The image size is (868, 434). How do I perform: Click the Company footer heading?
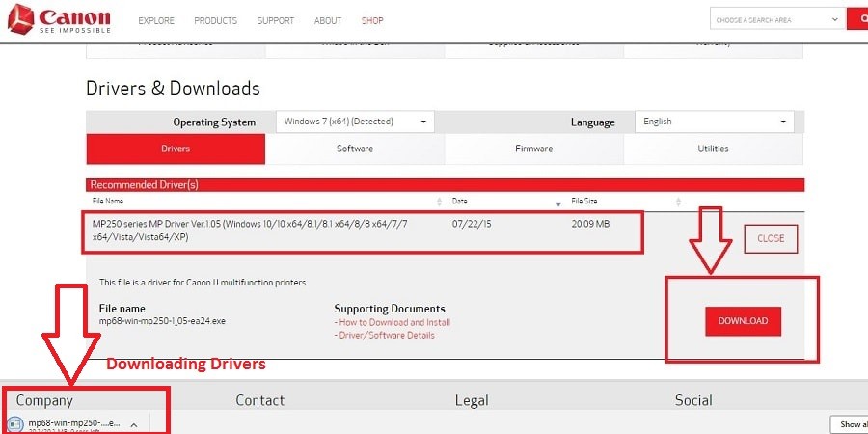pos(44,400)
